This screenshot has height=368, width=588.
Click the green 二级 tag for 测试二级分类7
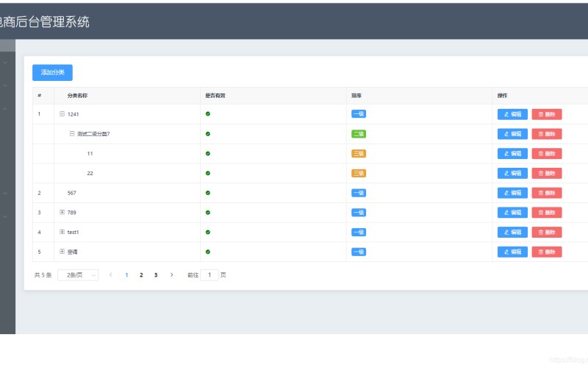coord(359,134)
